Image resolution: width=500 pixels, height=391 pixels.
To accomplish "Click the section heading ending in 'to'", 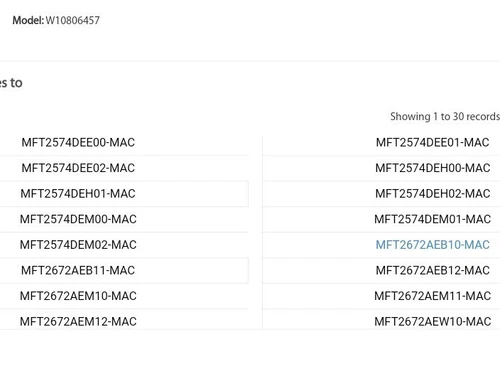I will tap(11, 83).
